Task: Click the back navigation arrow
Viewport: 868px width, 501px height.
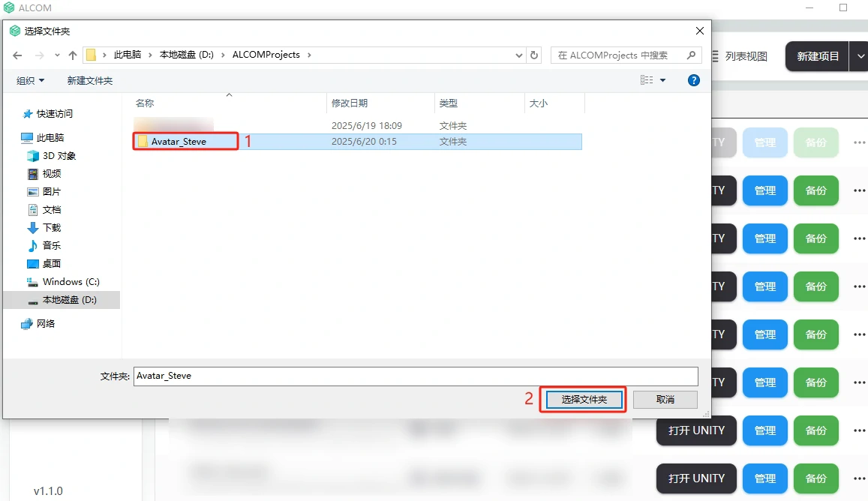Action: pyautogui.click(x=18, y=55)
